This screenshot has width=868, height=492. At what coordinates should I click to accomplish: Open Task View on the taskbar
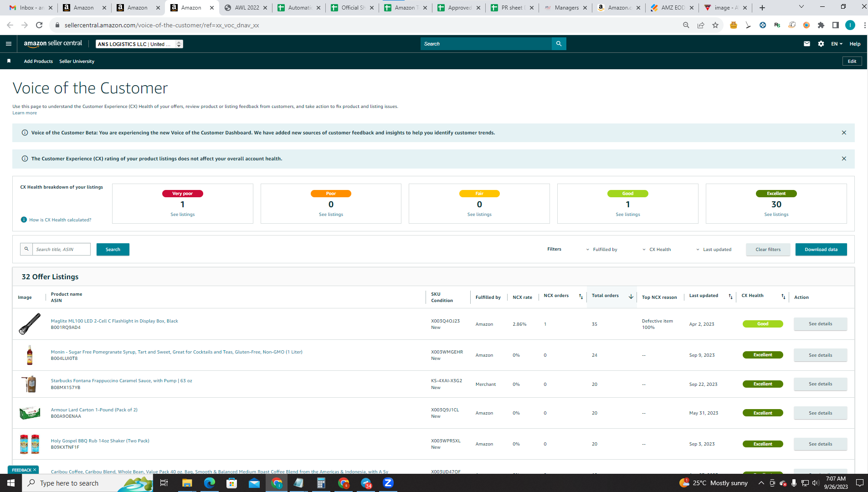click(164, 483)
